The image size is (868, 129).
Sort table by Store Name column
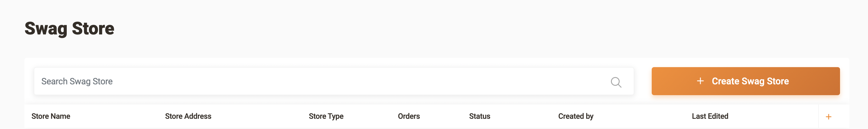point(51,116)
